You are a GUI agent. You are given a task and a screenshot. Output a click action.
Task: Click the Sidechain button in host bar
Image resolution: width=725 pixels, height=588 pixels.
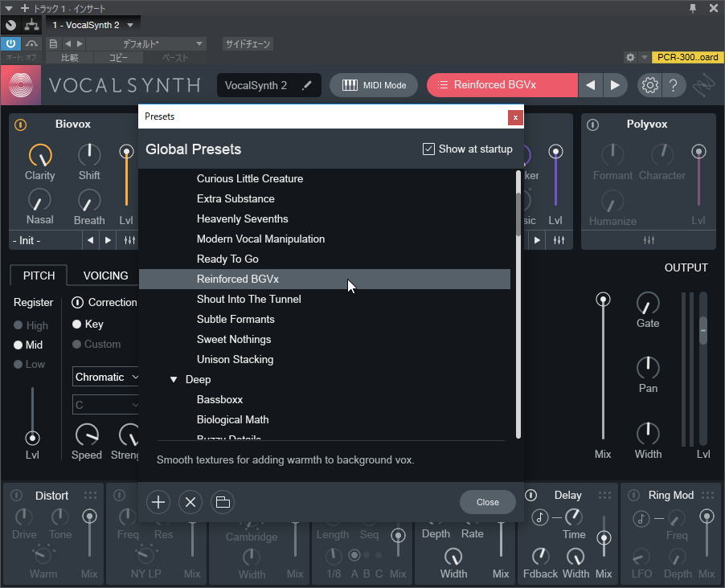(x=248, y=44)
